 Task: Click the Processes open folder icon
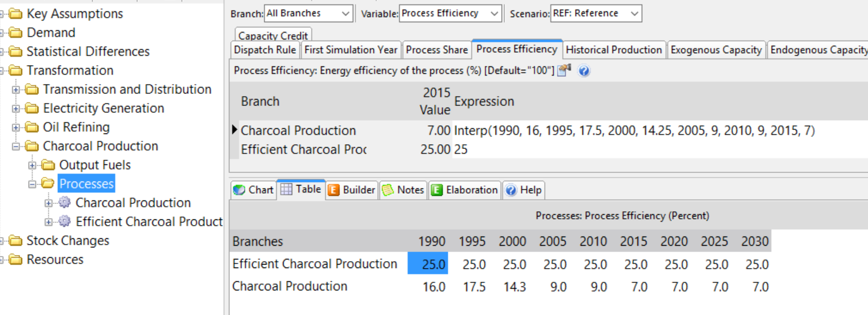click(49, 184)
